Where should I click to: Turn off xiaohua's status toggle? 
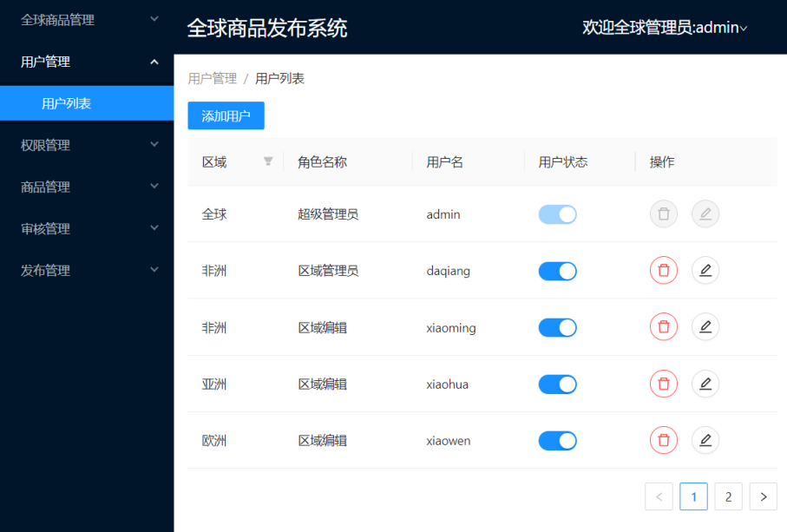tap(557, 384)
